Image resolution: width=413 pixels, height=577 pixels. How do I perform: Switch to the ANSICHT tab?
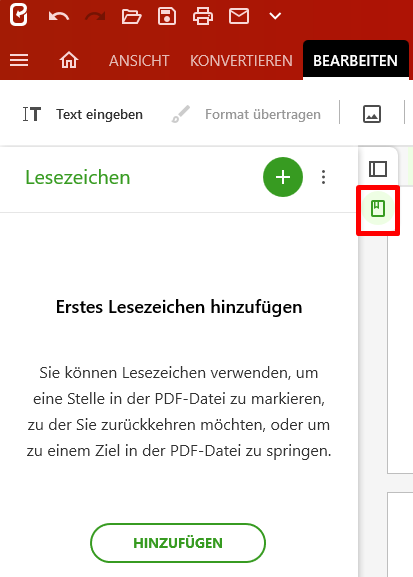pos(139,61)
